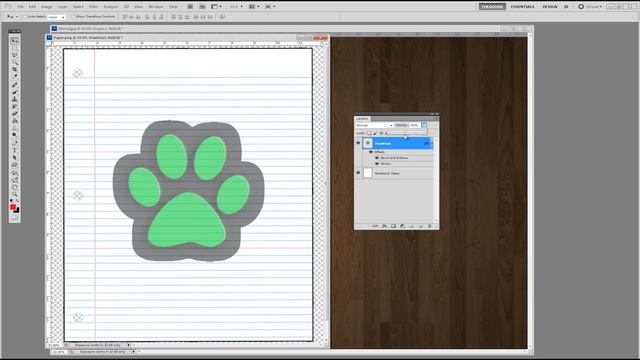The image size is (640, 360).
Task: Select the PawPrint layer name
Action: point(383,143)
